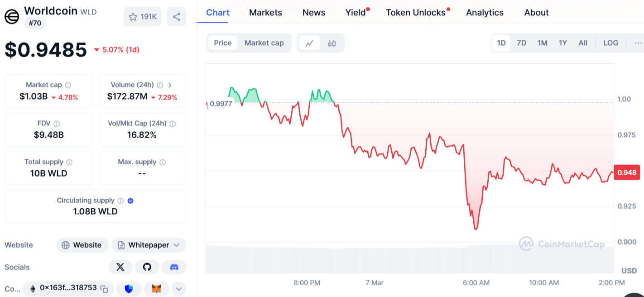
Task: Expand more contracts chevron
Action: pos(178,288)
